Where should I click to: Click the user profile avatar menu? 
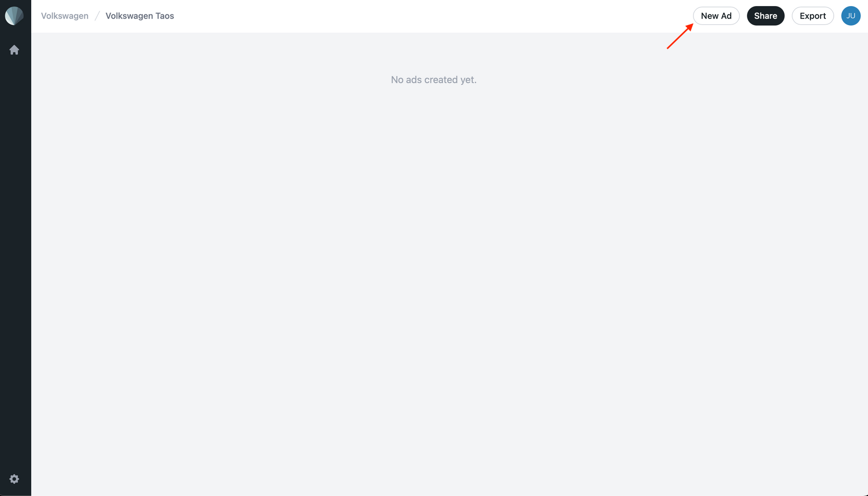pyautogui.click(x=851, y=16)
